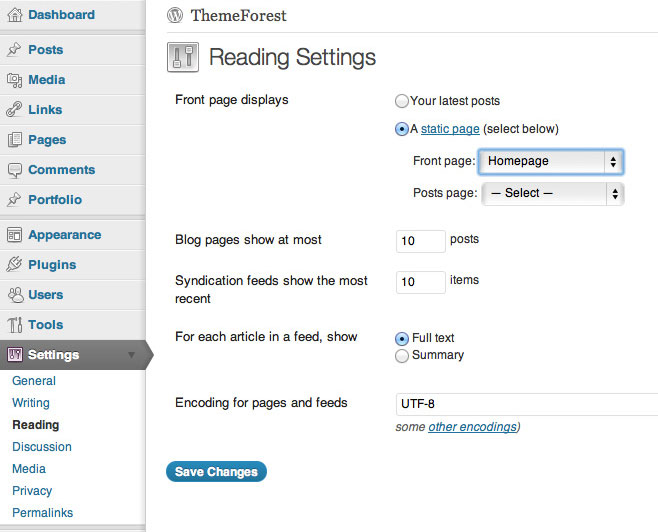Click the UTF-8 encoding text field

[x=526, y=404]
